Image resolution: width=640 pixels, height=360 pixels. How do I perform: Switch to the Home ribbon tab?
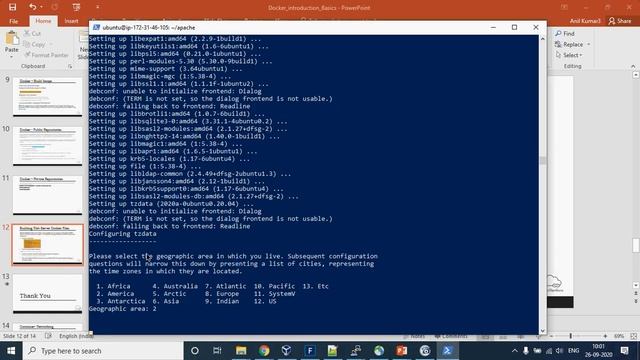(43, 21)
